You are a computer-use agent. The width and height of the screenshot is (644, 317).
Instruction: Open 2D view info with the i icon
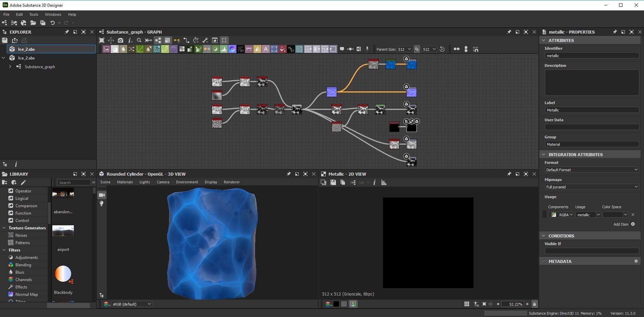coord(375,182)
